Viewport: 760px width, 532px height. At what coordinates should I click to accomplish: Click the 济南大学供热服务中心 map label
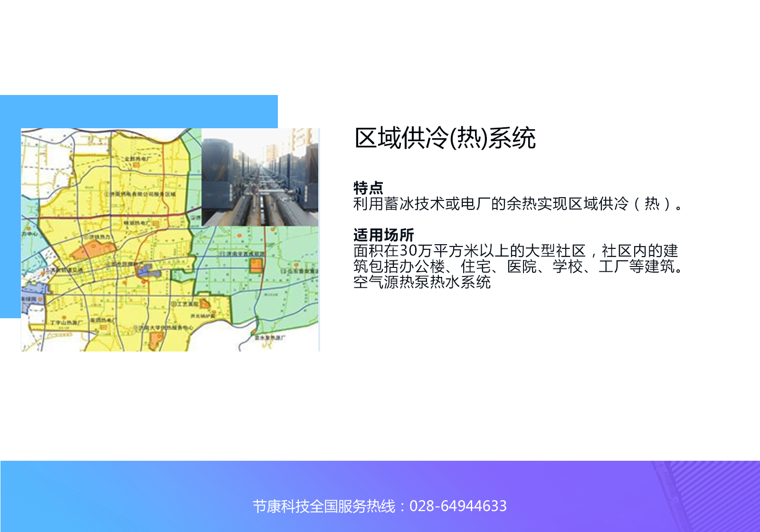[x=163, y=328]
